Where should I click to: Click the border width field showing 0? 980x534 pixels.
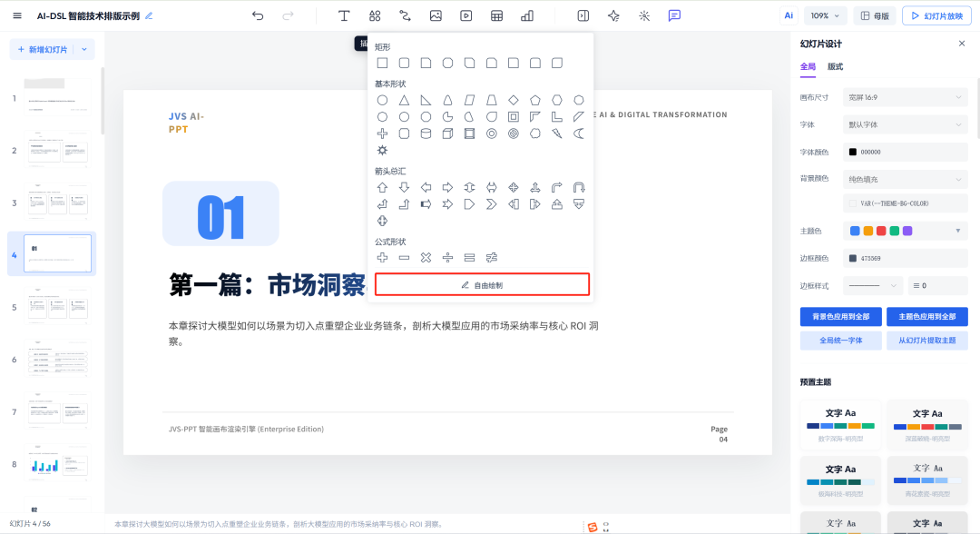(x=937, y=286)
